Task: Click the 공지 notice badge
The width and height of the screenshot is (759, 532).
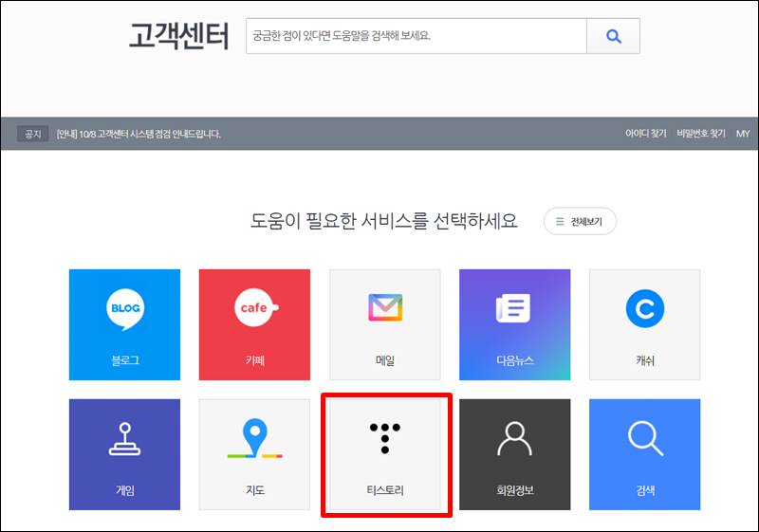Action: tap(33, 134)
